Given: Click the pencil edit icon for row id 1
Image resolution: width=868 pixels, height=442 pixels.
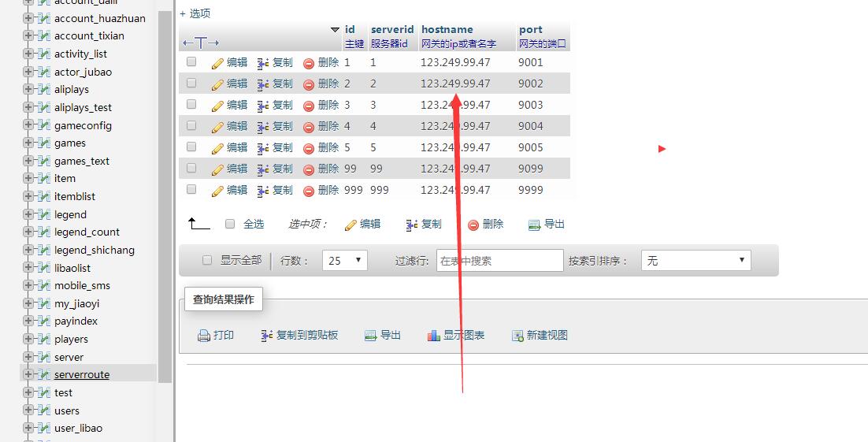Looking at the screenshot, I should 218,63.
